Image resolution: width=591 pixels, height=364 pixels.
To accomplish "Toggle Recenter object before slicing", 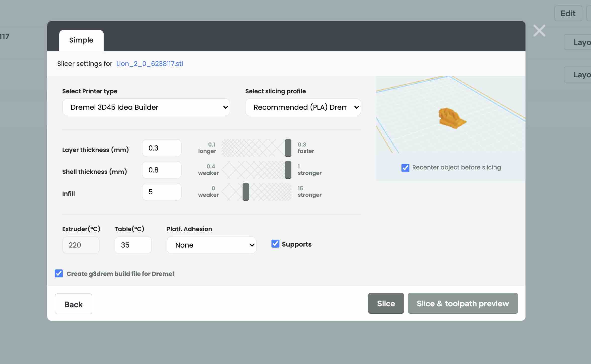I will point(405,168).
